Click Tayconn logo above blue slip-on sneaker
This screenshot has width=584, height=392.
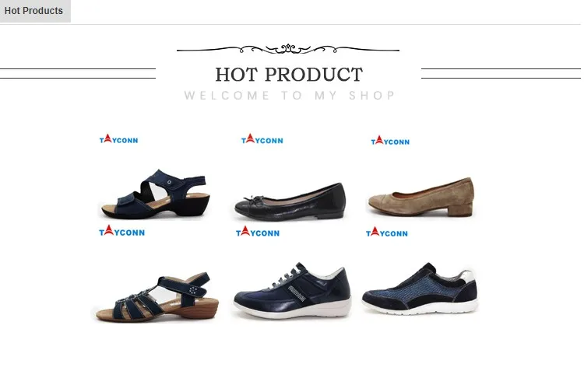(x=386, y=232)
